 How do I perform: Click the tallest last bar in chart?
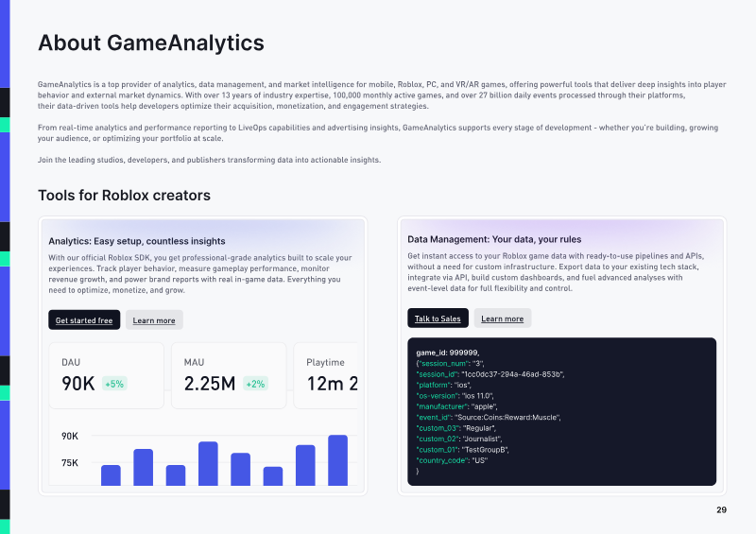coord(337,460)
